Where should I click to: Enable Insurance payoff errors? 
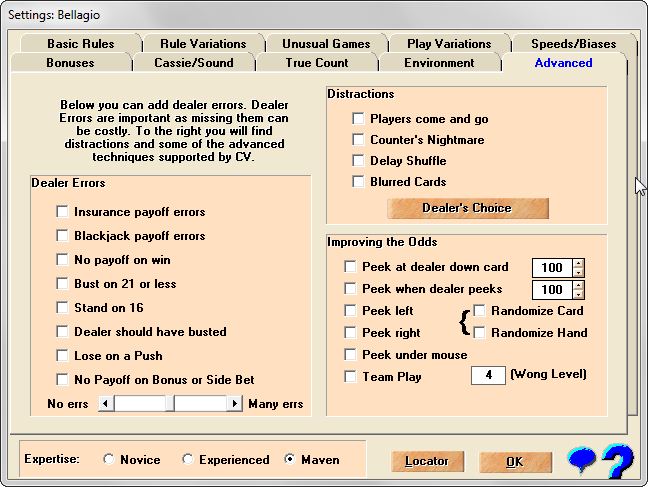(62, 212)
